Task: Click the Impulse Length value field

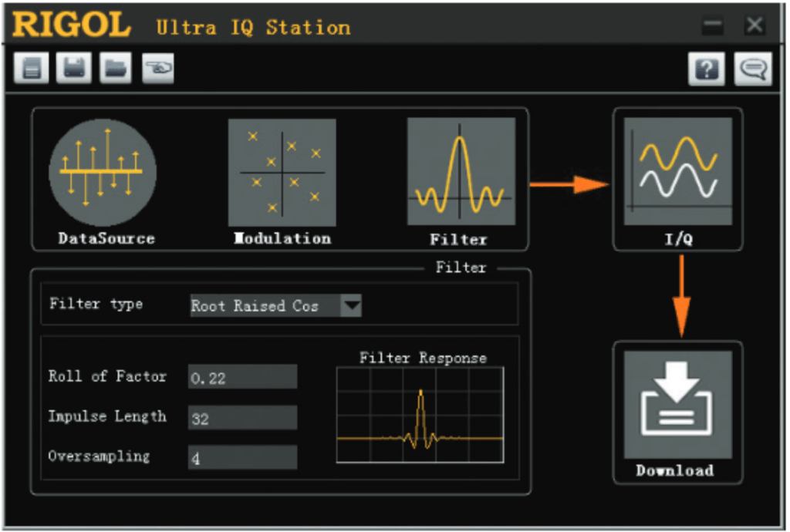Action: click(242, 418)
